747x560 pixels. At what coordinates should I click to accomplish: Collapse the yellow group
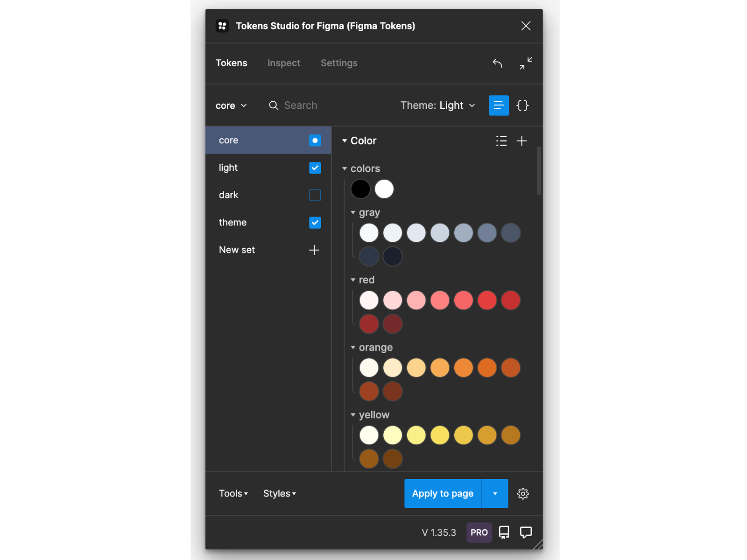pos(370,415)
